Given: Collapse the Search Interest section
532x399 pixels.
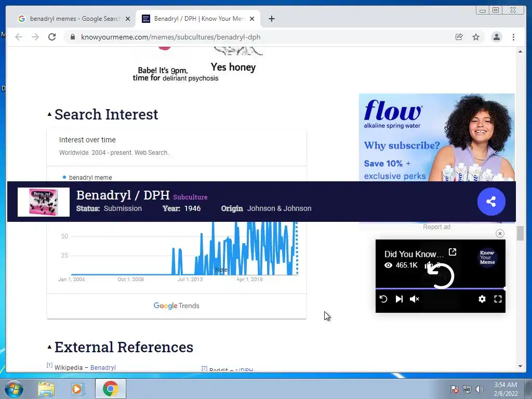Looking at the screenshot, I should (49, 114).
